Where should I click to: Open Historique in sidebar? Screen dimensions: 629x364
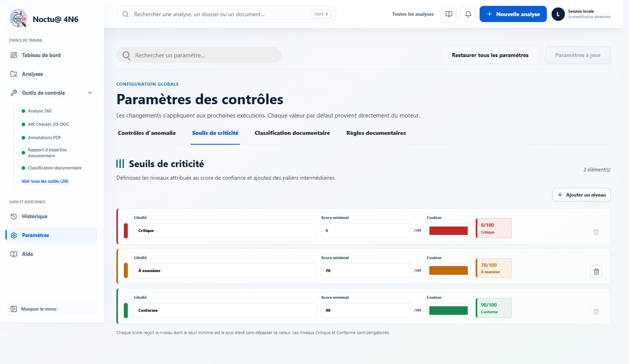click(x=51, y=216)
